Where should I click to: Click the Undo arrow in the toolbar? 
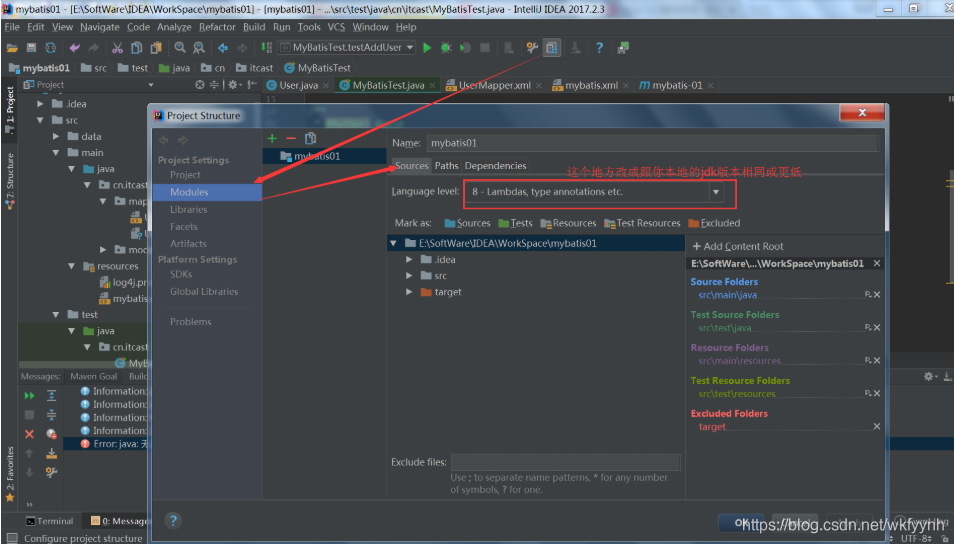(75, 47)
